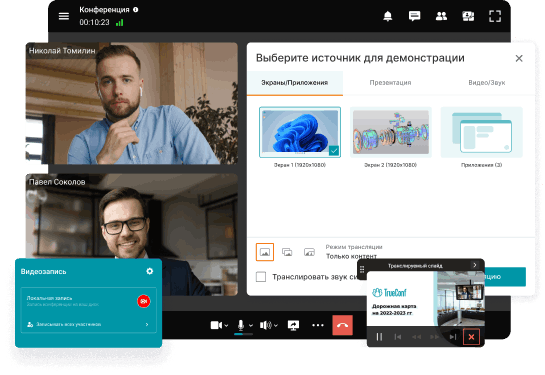This screenshot has width=545, height=375.
Task: Expand speaker options chevron
Action: click(x=276, y=326)
